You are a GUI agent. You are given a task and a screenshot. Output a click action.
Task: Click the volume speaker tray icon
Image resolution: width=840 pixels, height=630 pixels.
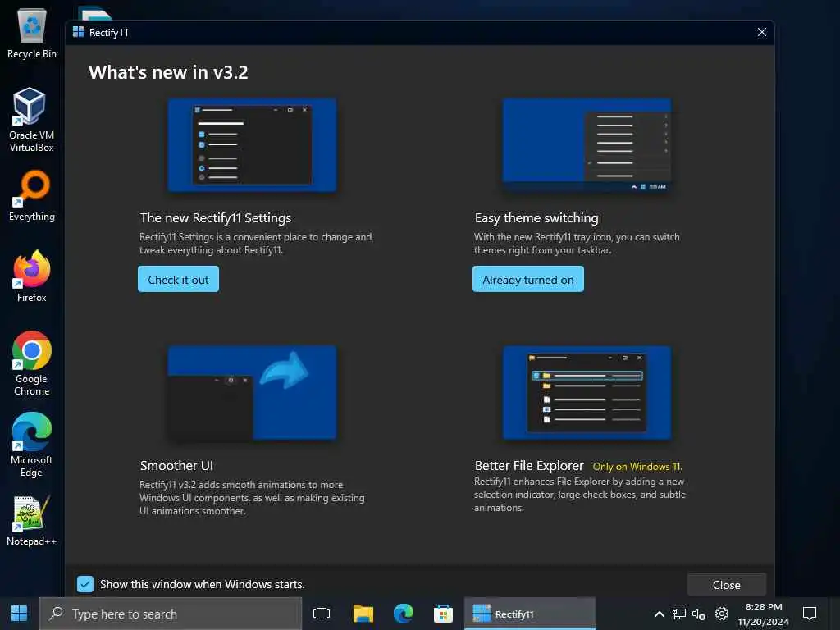point(699,614)
